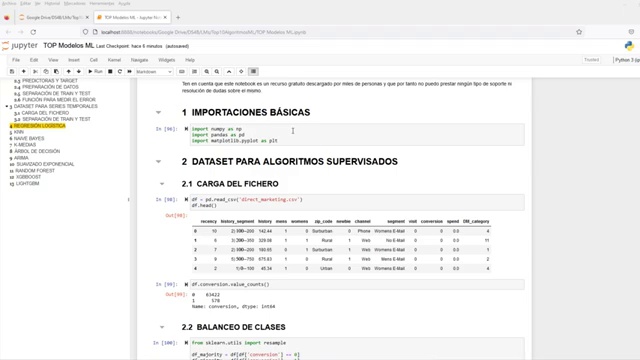Click the caret-up toolbar icon
640x360 pixels.
click(229, 71)
